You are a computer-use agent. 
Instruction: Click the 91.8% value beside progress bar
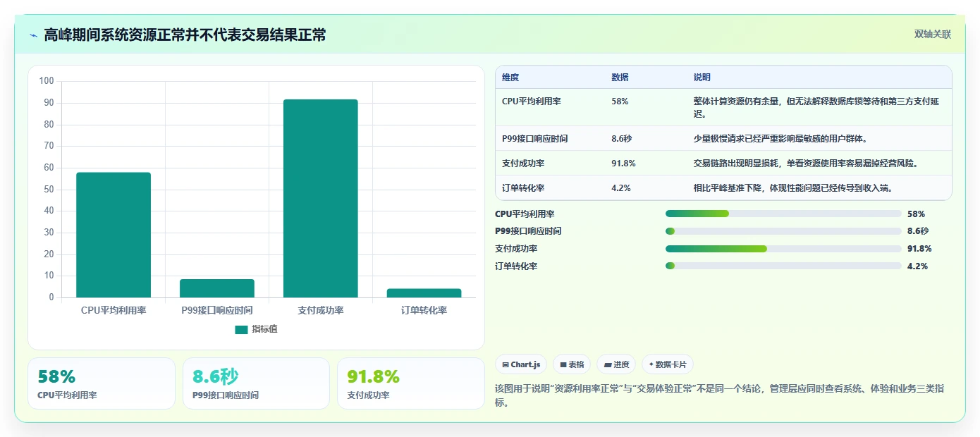(919, 249)
